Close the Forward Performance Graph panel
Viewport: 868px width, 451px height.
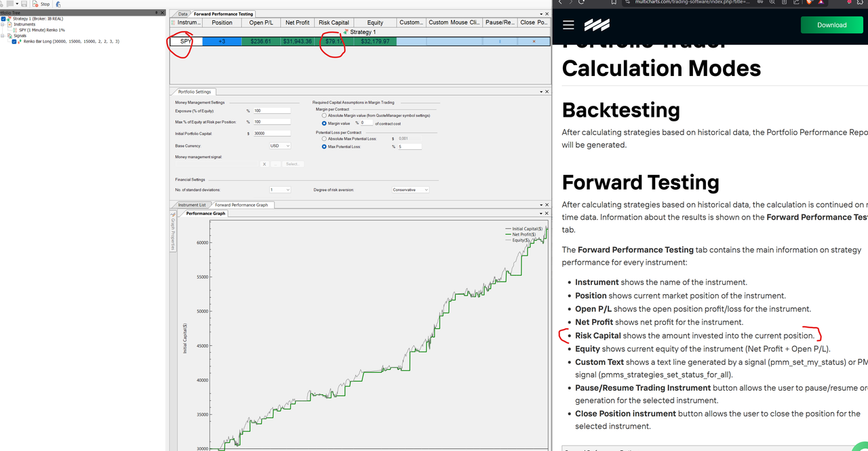[547, 205]
